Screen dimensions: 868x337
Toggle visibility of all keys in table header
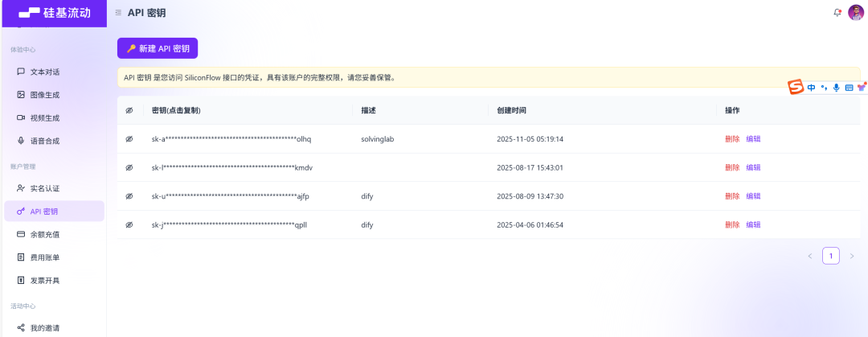point(129,110)
